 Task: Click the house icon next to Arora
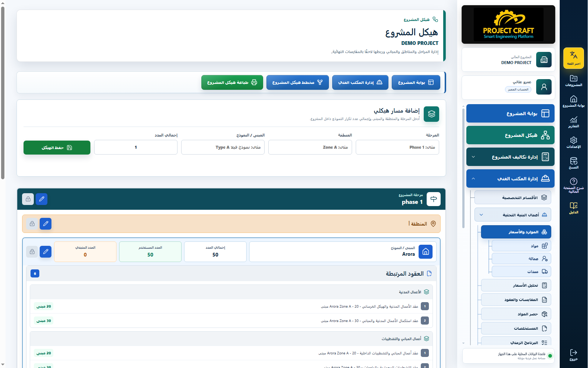click(x=426, y=252)
